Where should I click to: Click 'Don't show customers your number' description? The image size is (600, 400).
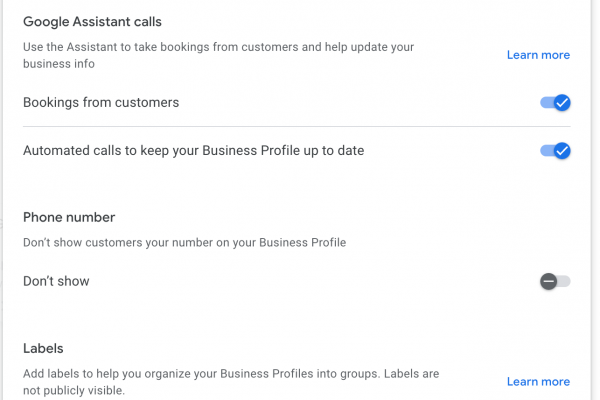[x=184, y=242]
